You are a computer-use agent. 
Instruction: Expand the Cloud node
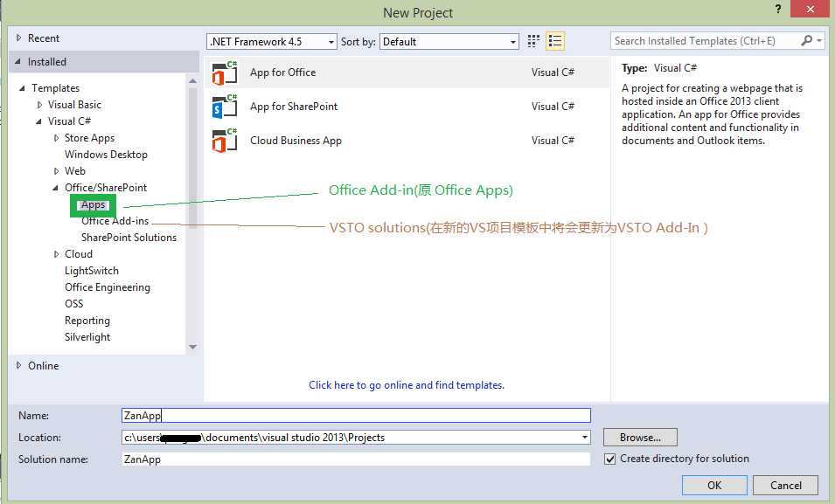pos(56,254)
